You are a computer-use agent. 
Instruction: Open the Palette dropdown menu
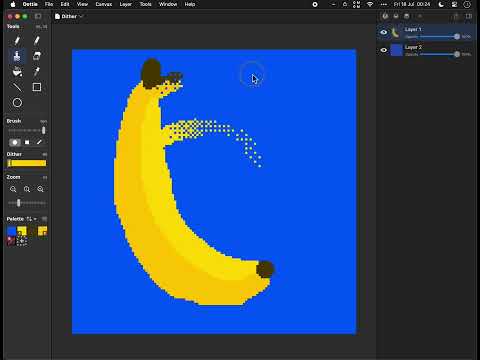point(31,219)
